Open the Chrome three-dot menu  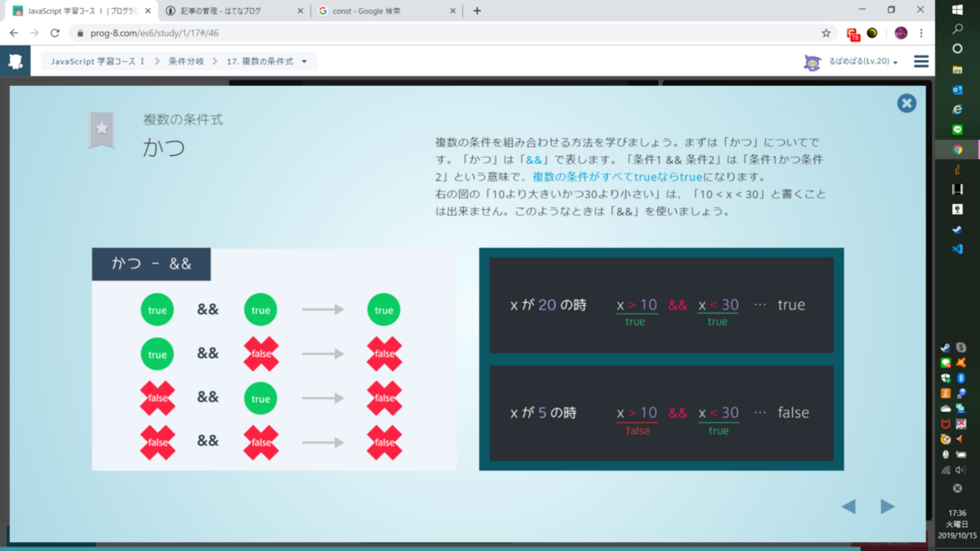click(921, 33)
